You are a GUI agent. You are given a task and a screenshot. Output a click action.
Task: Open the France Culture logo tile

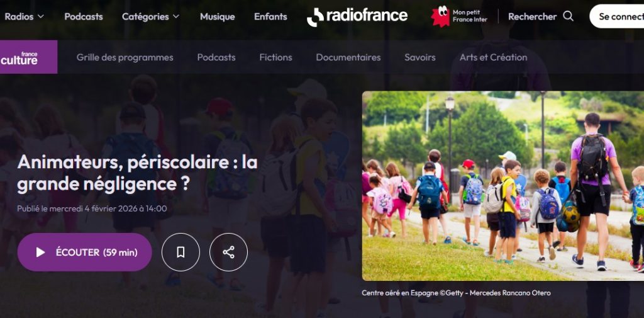28,57
